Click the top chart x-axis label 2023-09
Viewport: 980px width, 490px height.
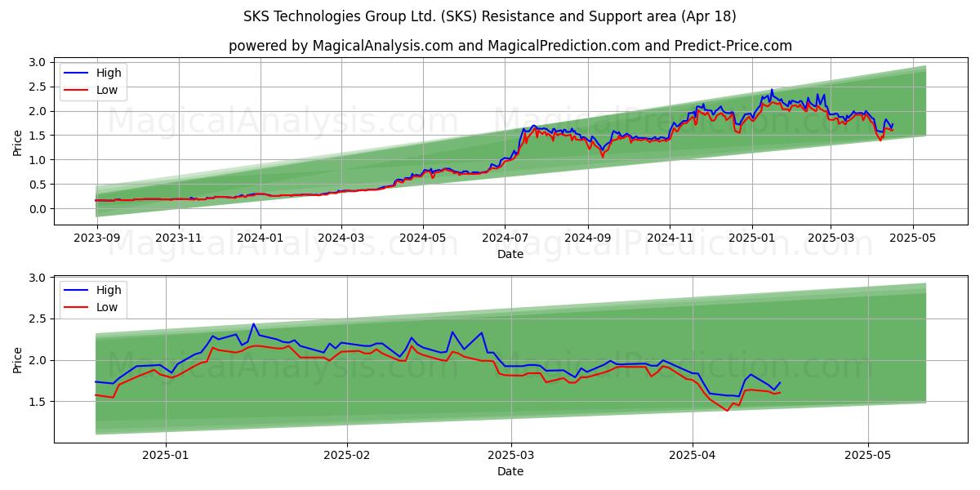[x=97, y=238]
